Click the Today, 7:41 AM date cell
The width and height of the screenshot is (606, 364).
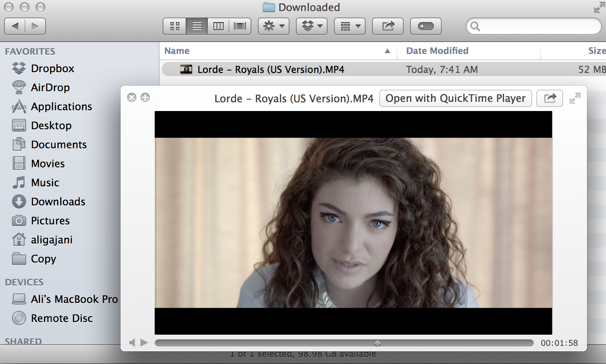point(442,70)
